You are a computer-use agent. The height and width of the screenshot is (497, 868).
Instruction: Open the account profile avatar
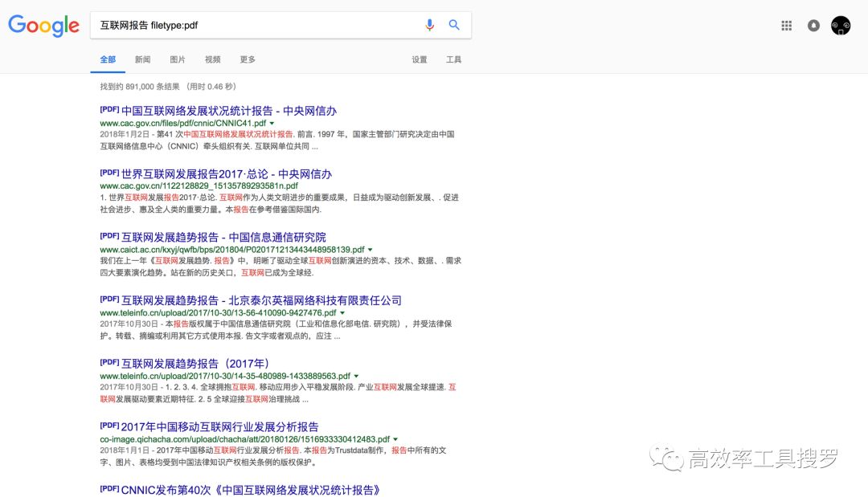pos(841,26)
